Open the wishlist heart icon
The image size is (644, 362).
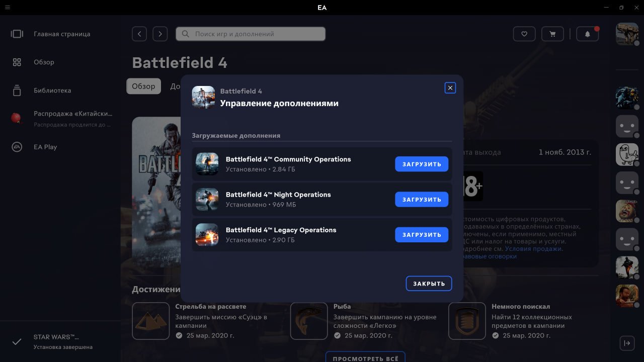(524, 34)
